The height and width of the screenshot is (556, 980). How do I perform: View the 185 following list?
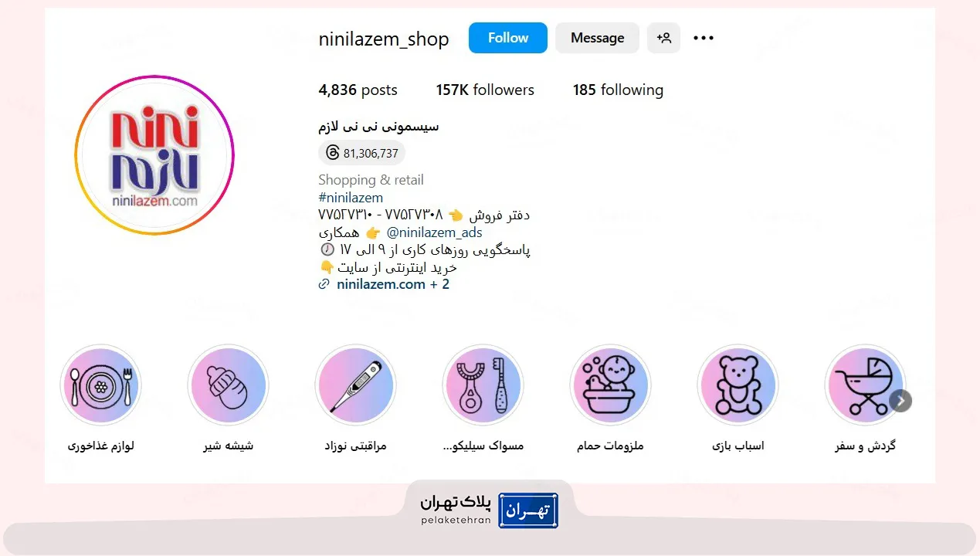pos(618,90)
